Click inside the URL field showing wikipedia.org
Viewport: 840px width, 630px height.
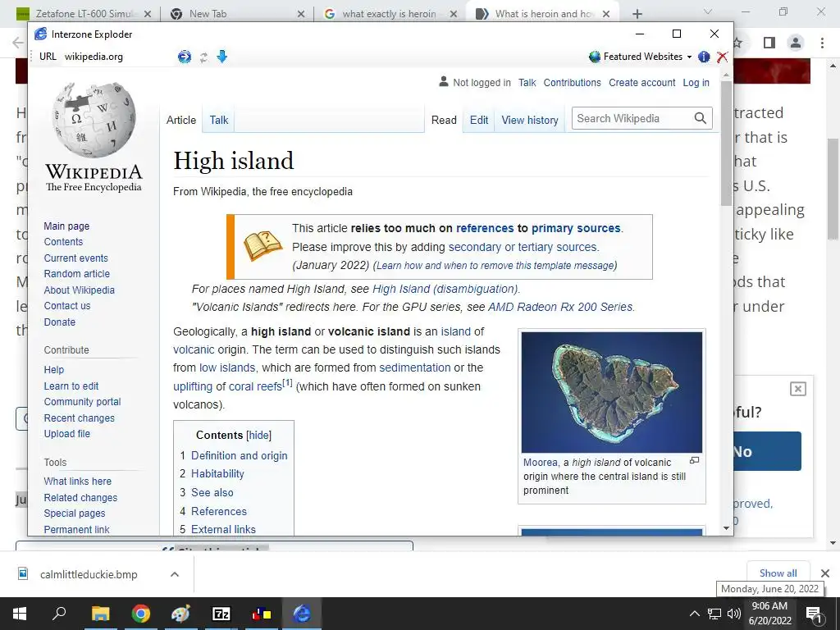click(118, 57)
